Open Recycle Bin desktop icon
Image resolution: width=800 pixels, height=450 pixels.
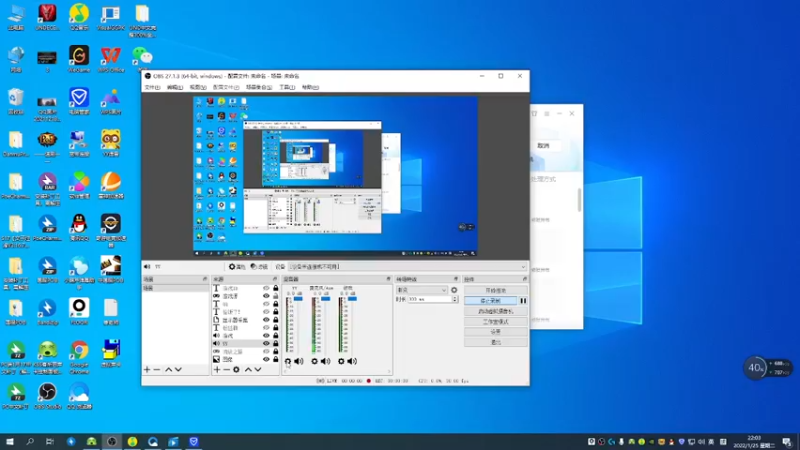[16, 101]
